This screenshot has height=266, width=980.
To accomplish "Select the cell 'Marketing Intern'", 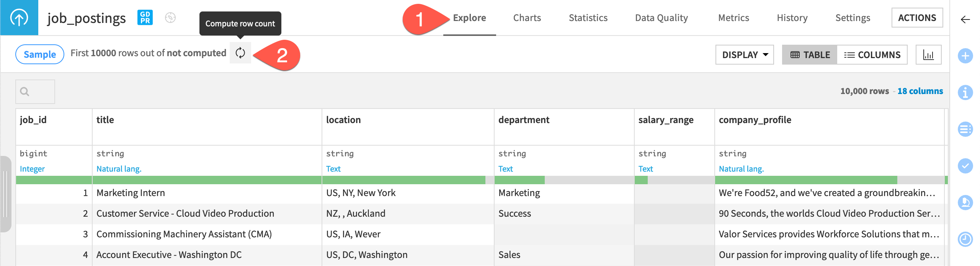I will (x=207, y=193).
